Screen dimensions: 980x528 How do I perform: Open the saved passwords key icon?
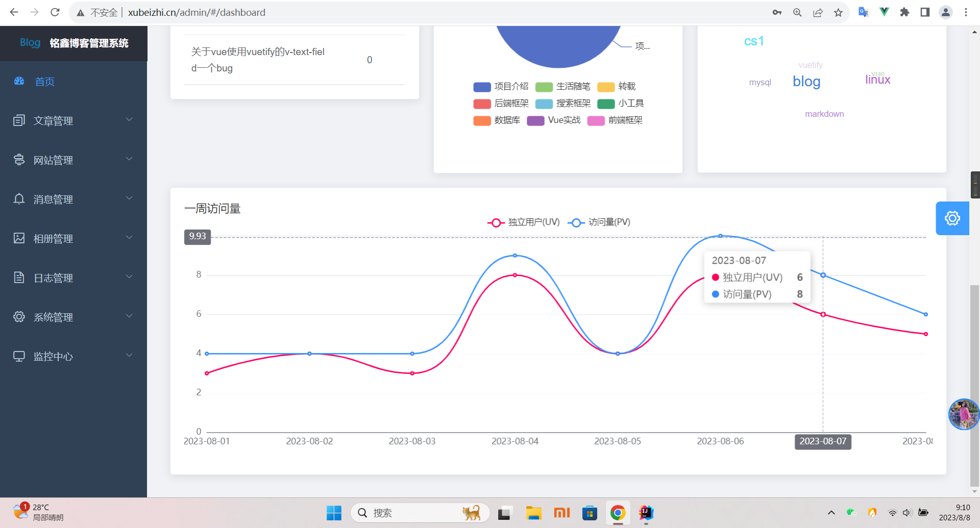pos(777,12)
